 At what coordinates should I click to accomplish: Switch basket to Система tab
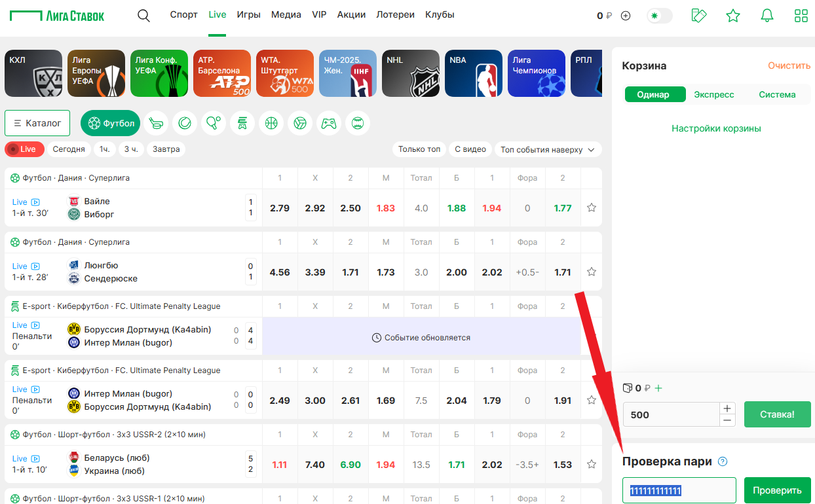[777, 94]
